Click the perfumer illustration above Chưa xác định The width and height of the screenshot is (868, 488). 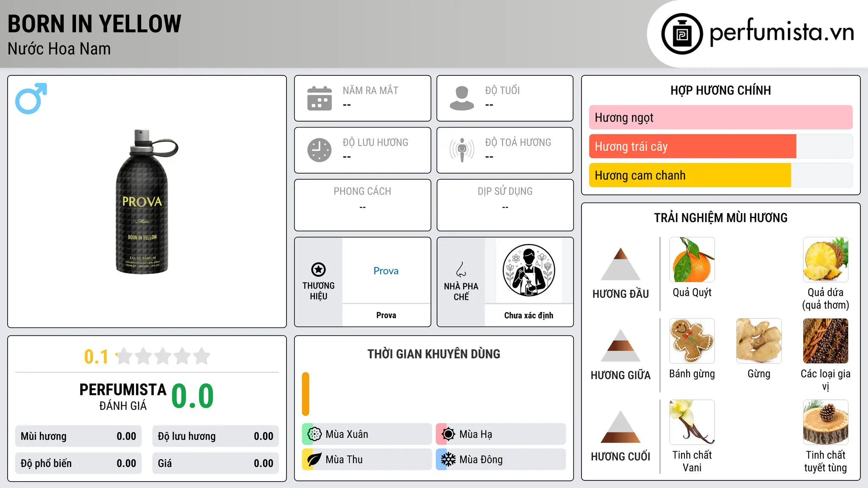(x=529, y=270)
